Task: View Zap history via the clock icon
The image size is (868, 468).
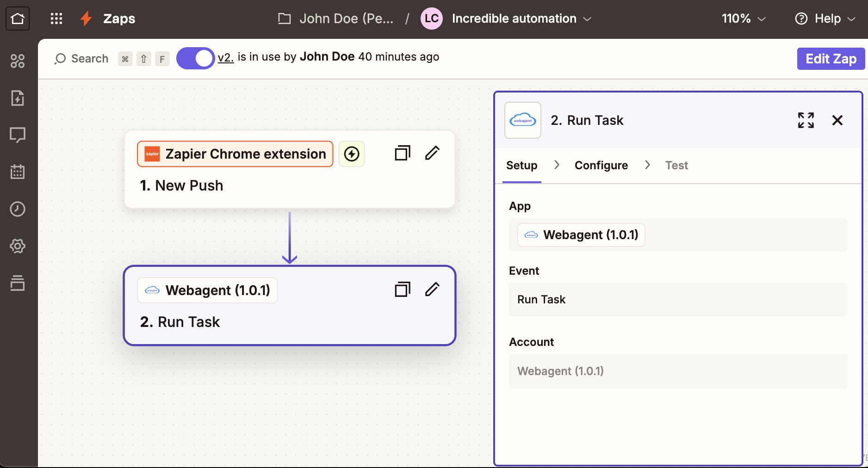Action: point(18,209)
